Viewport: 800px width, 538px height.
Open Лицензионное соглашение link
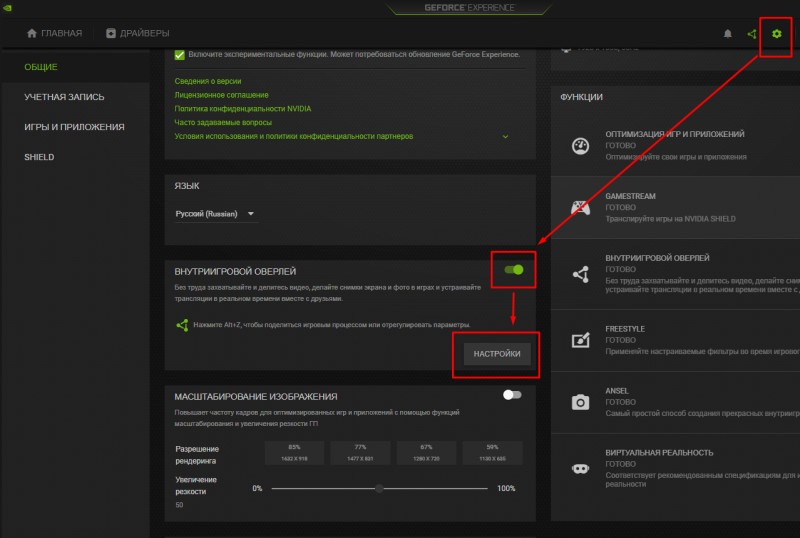pos(221,95)
